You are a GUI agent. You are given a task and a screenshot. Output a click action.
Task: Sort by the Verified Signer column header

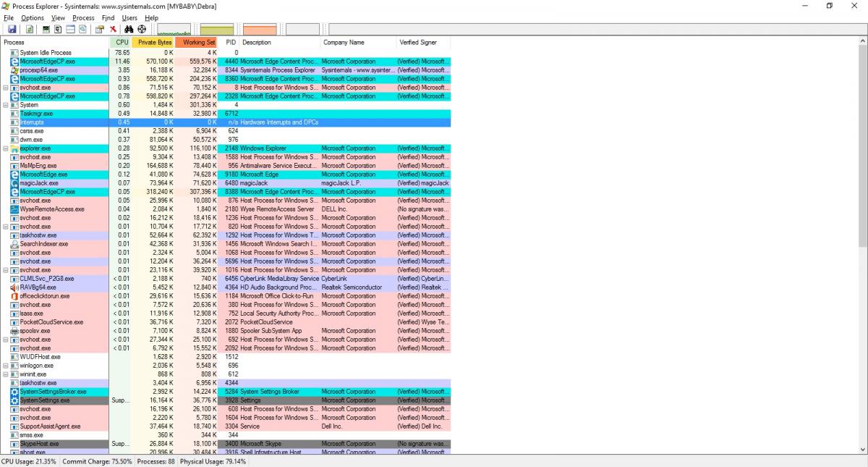pos(423,43)
